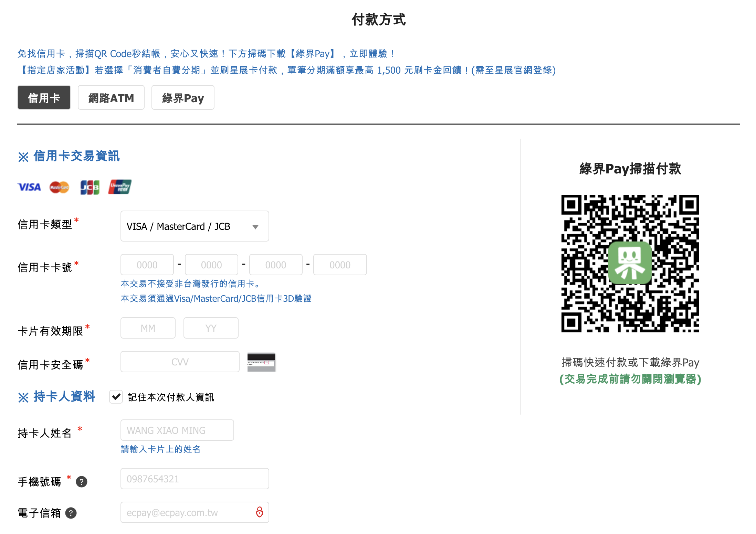Click the 免找信用卡 QR Code promo link
Screen dimensions: 756x534
click(206, 54)
